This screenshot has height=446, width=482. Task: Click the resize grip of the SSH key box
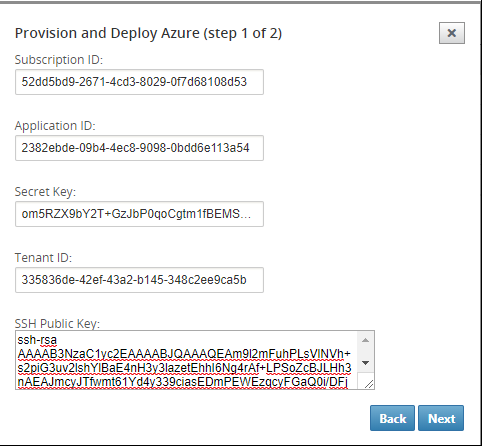coord(369,384)
